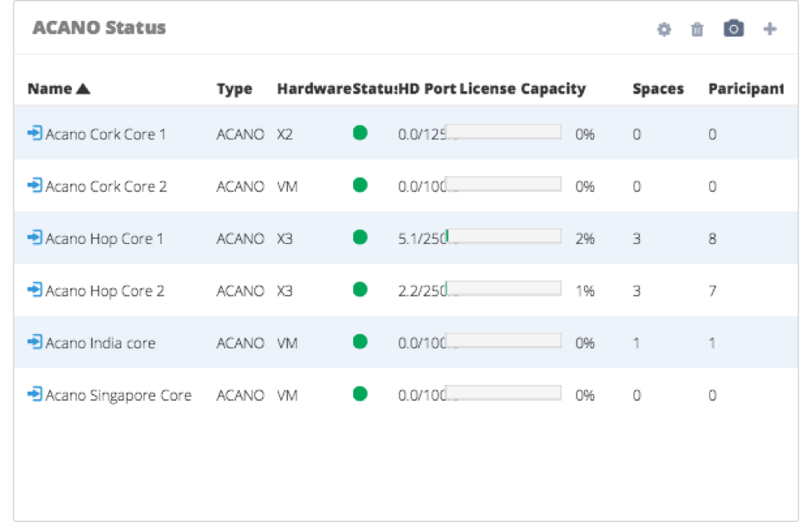
Task: Click capacity bar for Acano Hop Core 1
Action: [x=503, y=236]
